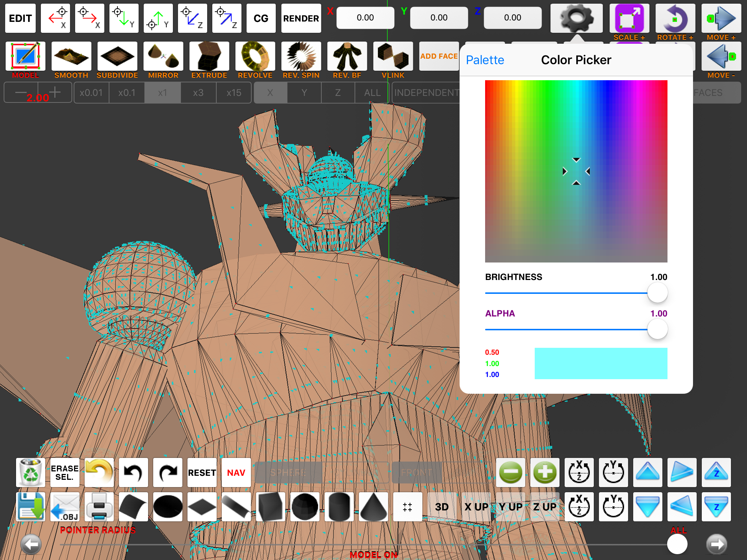Click the CG button
The width and height of the screenshot is (747, 560).
261,18
